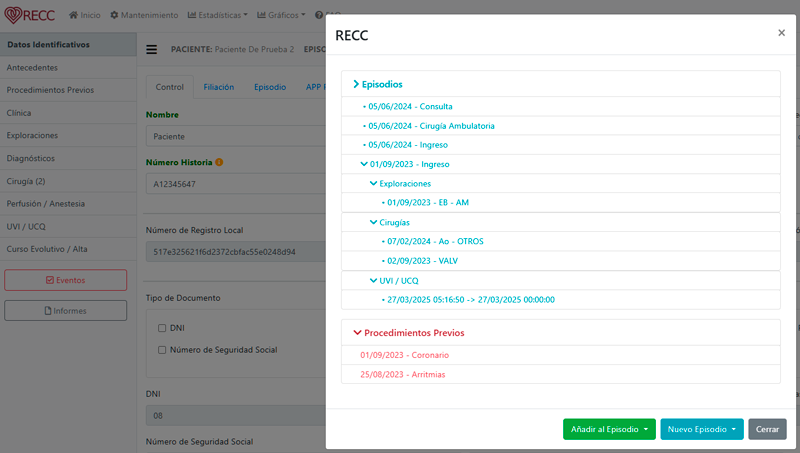Image resolution: width=800 pixels, height=453 pixels.
Task: Enable the Número de Seguridad Social checkbox
Action: click(x=163, y=350)
